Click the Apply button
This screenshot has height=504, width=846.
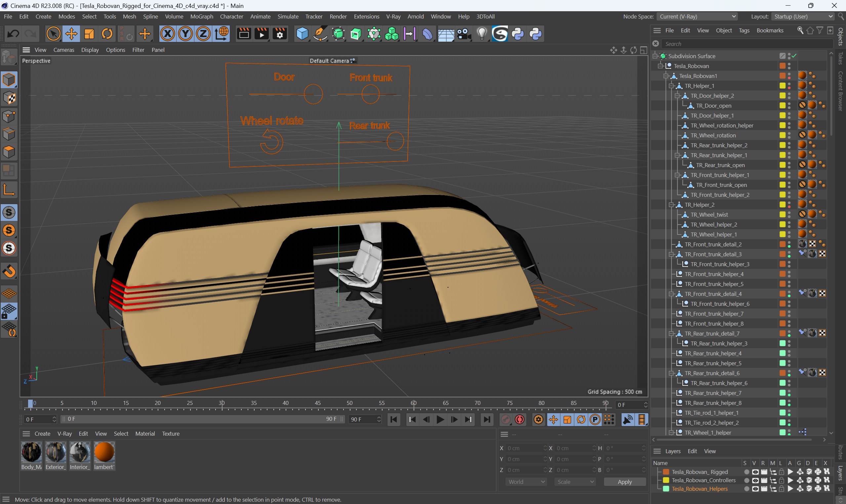click(624, 482)
